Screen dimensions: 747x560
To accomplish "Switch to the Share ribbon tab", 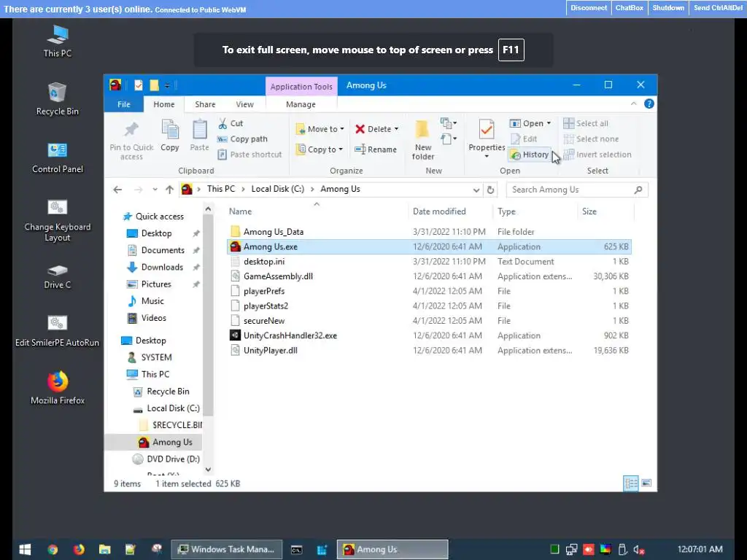I will pyautogui.click(x=205, y=104).
